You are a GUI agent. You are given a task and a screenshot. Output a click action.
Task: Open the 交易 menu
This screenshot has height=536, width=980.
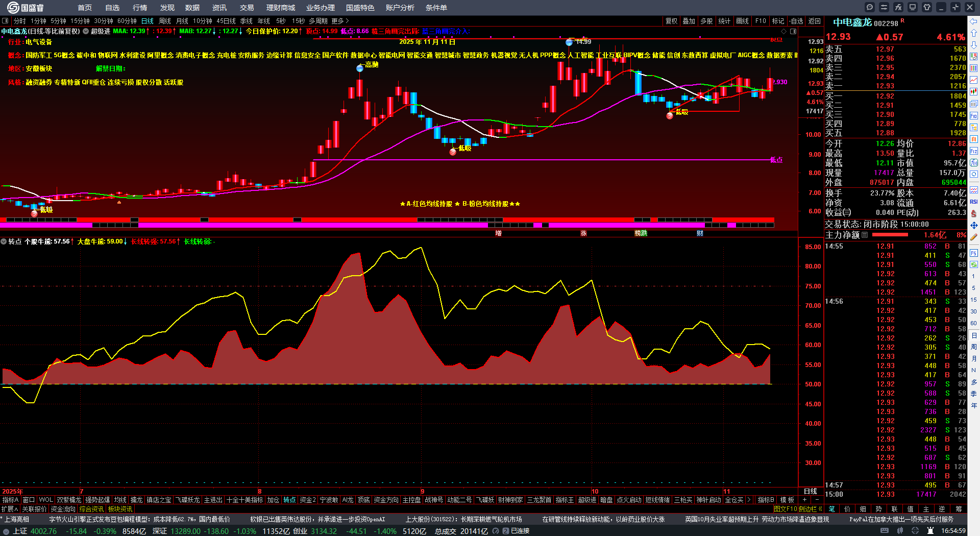(247, 8)
